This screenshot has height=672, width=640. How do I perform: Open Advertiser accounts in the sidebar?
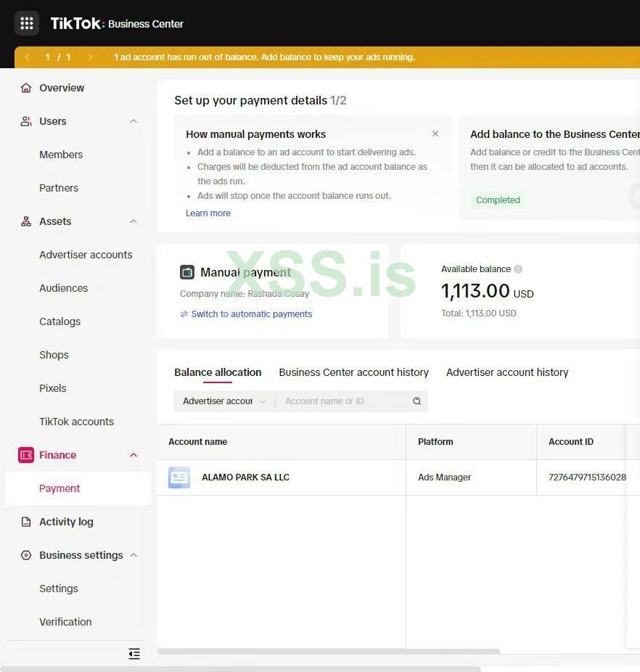[86, 255]
